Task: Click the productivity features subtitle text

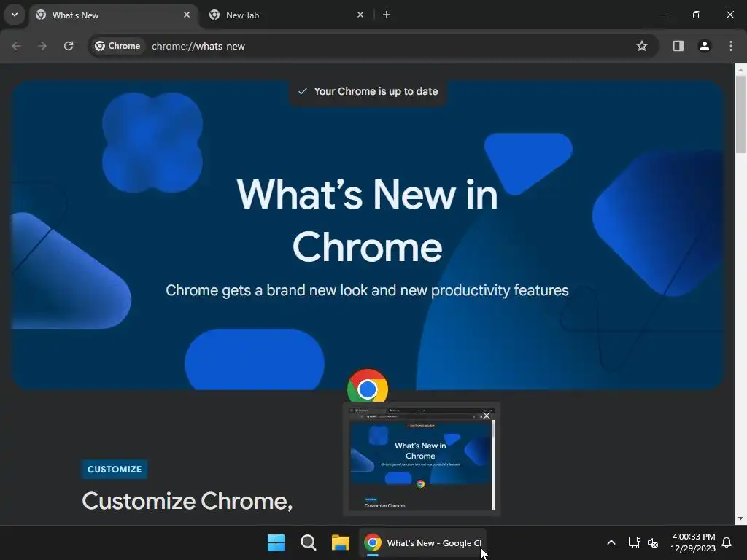Action: [x=368, y=290]
